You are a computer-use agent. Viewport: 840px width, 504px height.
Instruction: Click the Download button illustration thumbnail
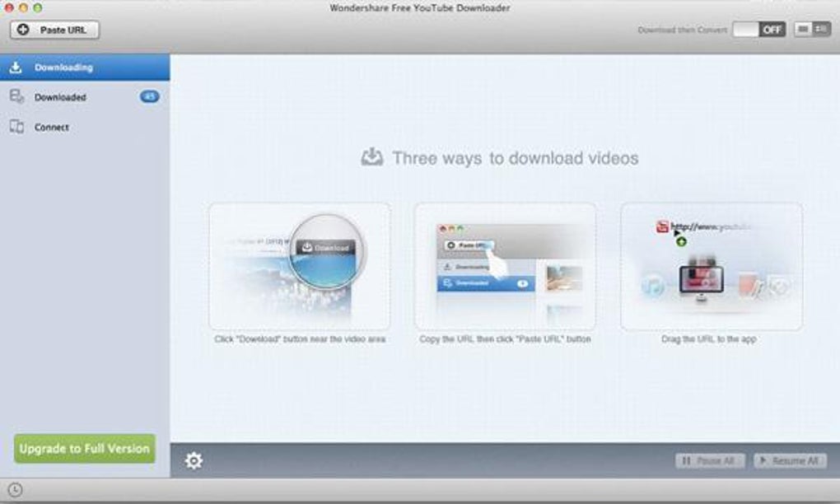[x=300, y=266]
